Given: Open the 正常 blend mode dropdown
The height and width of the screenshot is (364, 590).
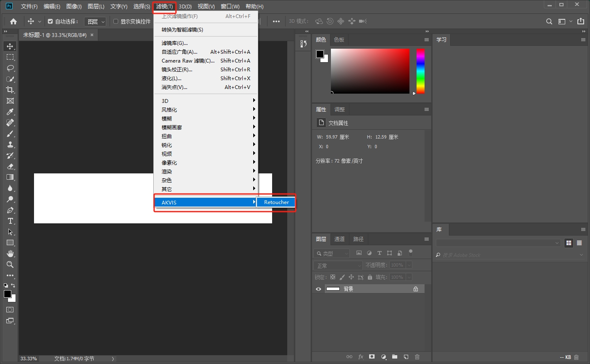Looking at the screenshot, I should click(338, 265).
